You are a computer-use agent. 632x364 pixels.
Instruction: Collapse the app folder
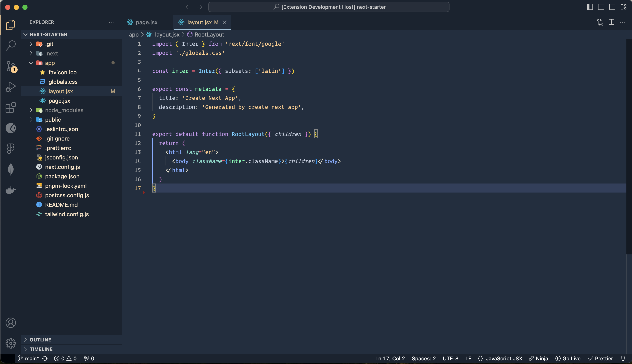(x=49, y=63)
